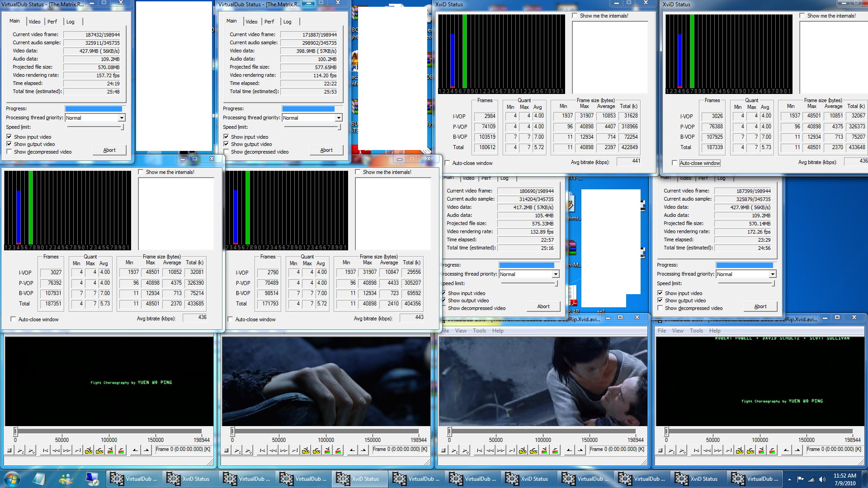Image resolution: width=868 pixels, height=488 pixels.
Task: Tick Show me the internals in top-right XviD Status
Action: point(802,16)
